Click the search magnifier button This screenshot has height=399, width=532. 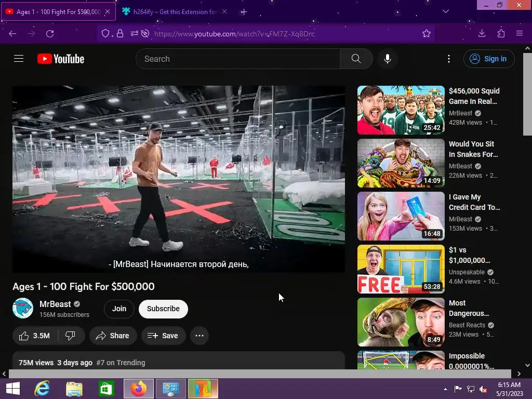click(x=356, y=59)
